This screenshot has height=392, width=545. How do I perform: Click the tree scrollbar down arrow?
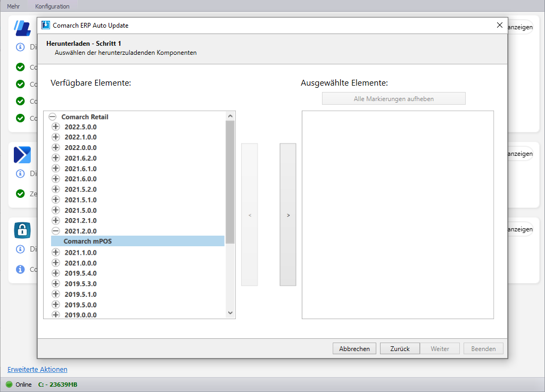tap(230, 313)
